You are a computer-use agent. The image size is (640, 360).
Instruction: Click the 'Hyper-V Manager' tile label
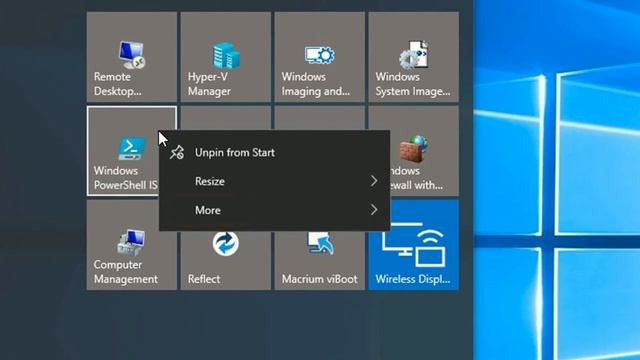tap(209, 84)
